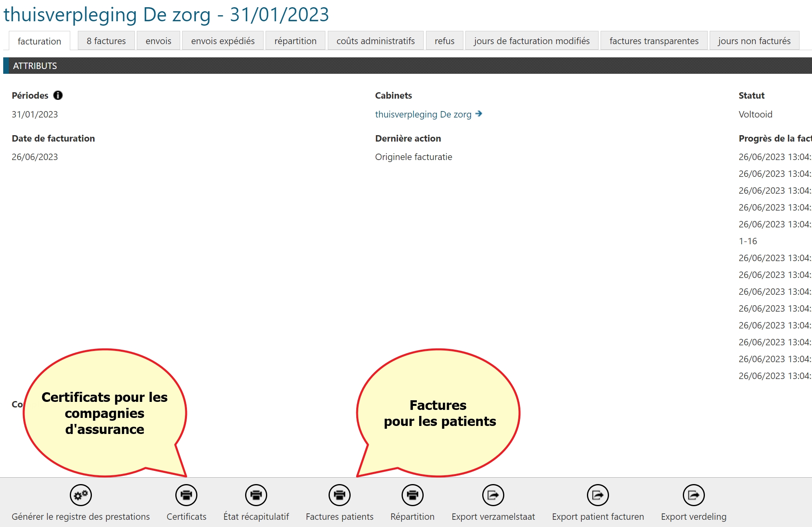
Task: Switch to the 8 factures tab
Action: (x=106, y=41)
